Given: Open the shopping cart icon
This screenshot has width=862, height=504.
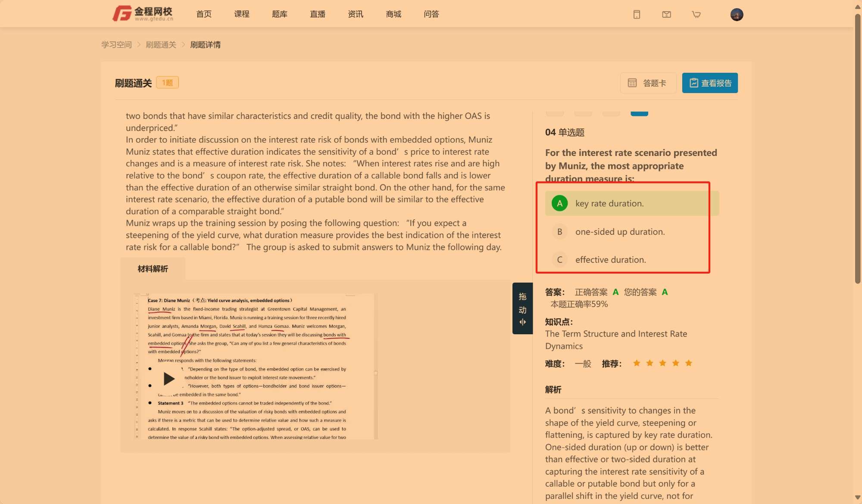Looking at the screenshot, I should tap(696, 15).
